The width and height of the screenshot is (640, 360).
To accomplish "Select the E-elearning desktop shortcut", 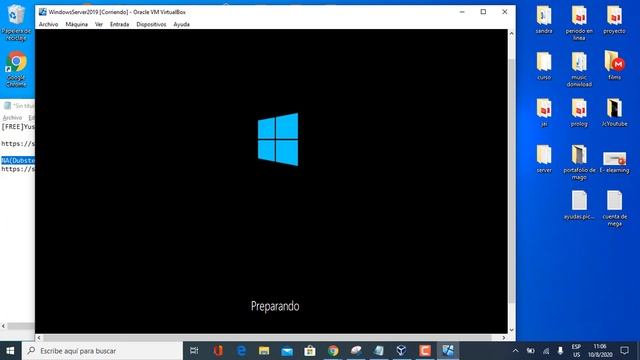I will click(x=614, y=162).
